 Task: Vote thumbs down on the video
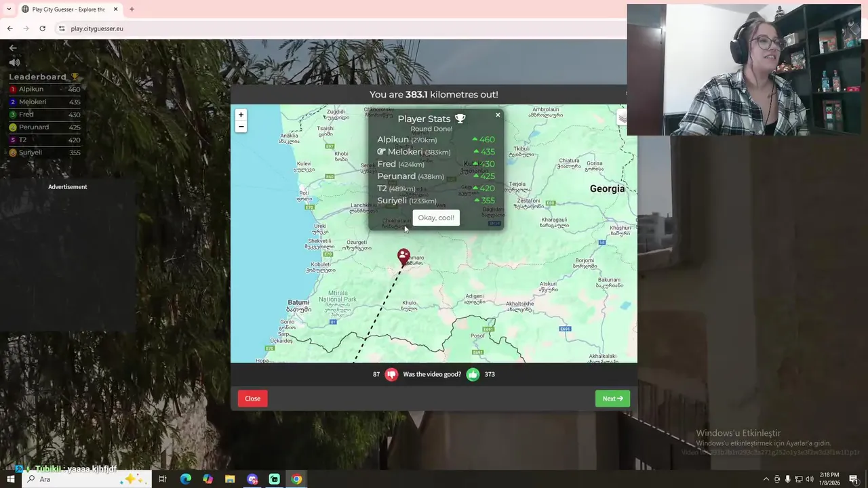click(x=391, y=374)
